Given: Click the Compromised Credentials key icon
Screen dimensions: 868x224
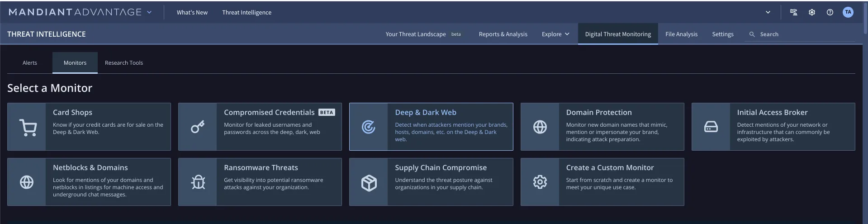Looking at the screenshot, I should (198, 127).
